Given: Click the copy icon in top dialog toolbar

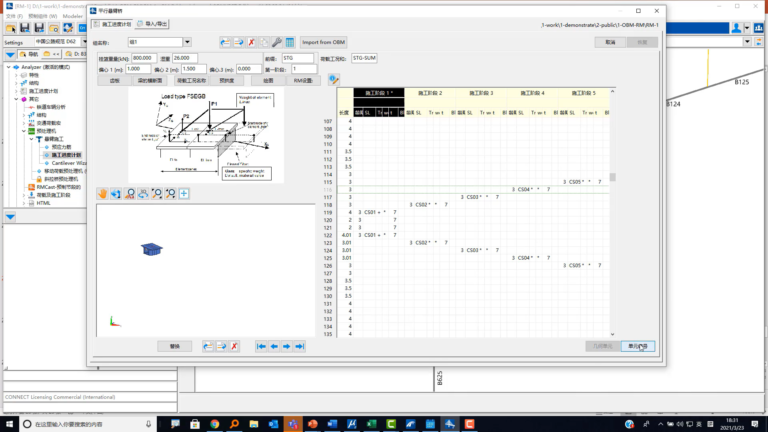Looking at the screenshot, I should (264, 43).
